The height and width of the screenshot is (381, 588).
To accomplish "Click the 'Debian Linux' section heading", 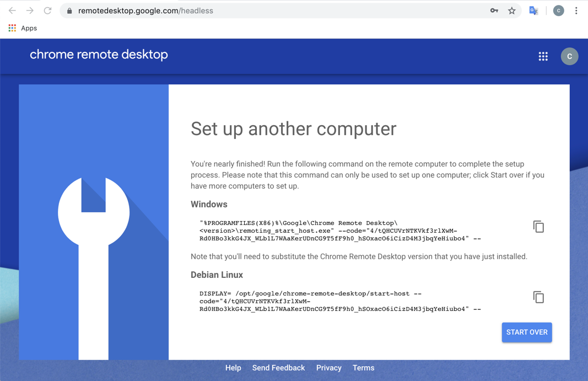I will [217, 275].
